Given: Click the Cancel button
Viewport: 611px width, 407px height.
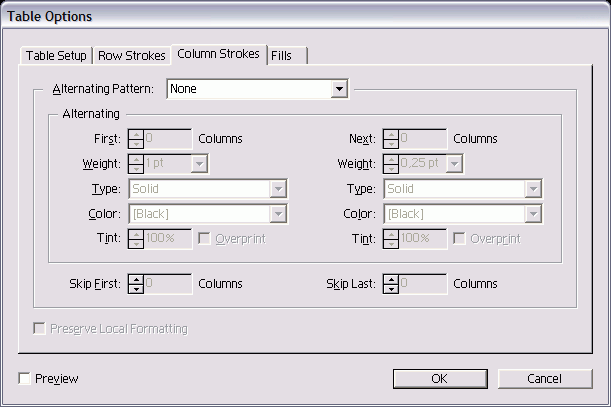Looking at the screenshot, I should click(545, 378).
